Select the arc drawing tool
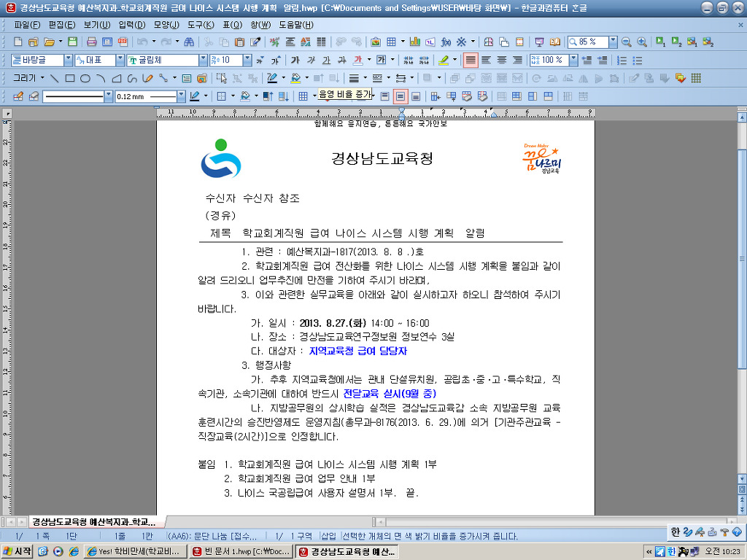The height and width of the screenshot is (560, 747). [x=101, y=78]
